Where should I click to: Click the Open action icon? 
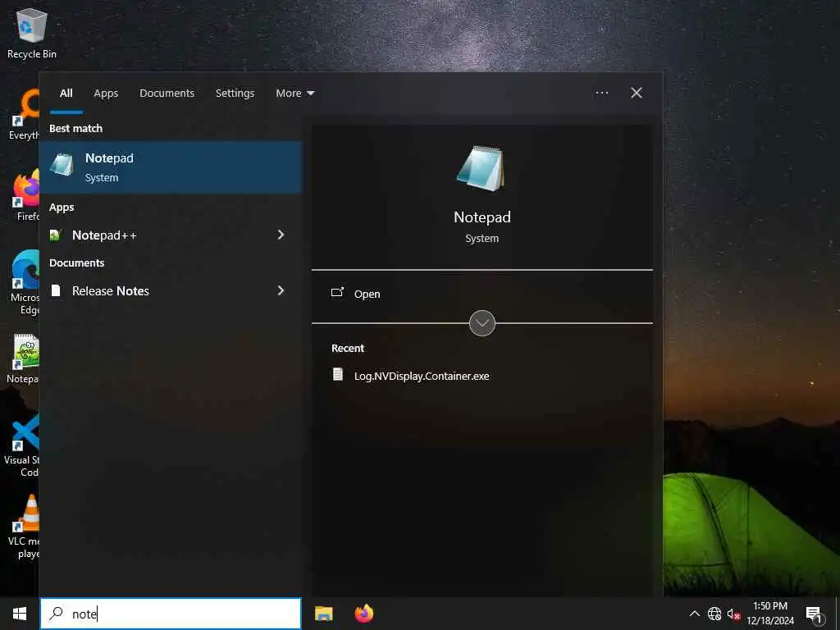[337, 293]
